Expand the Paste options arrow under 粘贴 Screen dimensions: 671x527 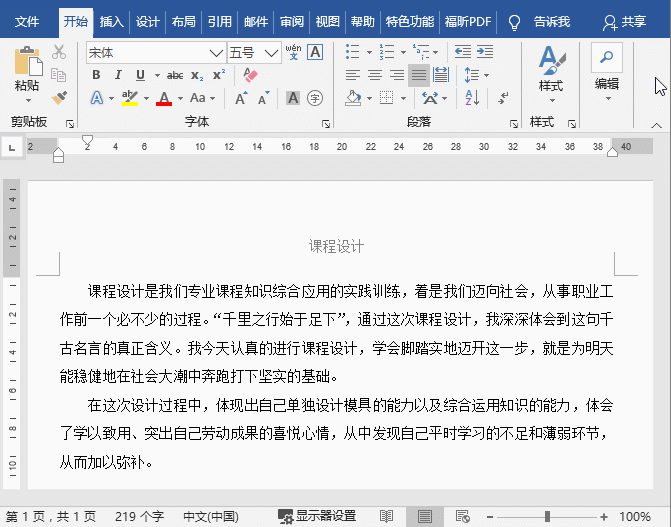pyautogui.click(x=28, y=100)
